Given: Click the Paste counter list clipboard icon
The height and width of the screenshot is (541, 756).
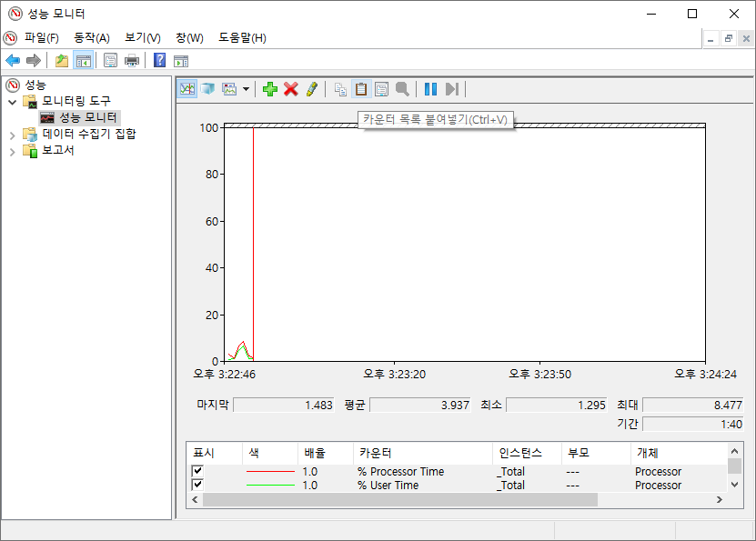Looking at the screenshot, I should [361, 89].
